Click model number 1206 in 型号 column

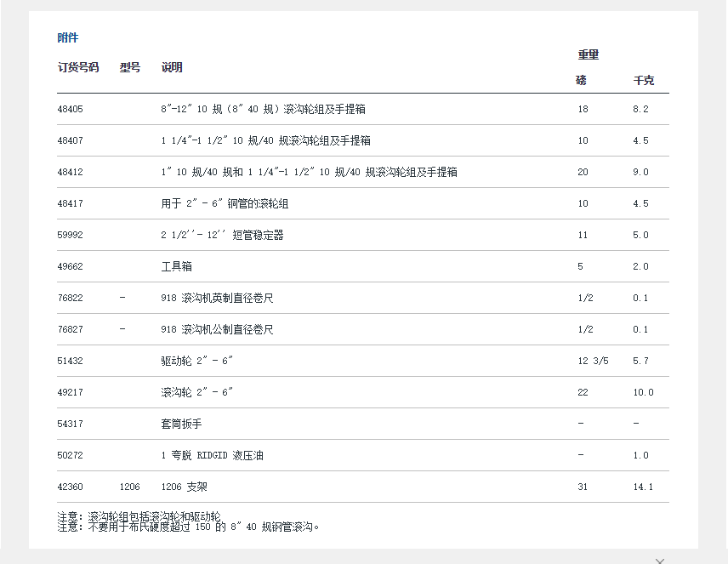coord(130,487)
